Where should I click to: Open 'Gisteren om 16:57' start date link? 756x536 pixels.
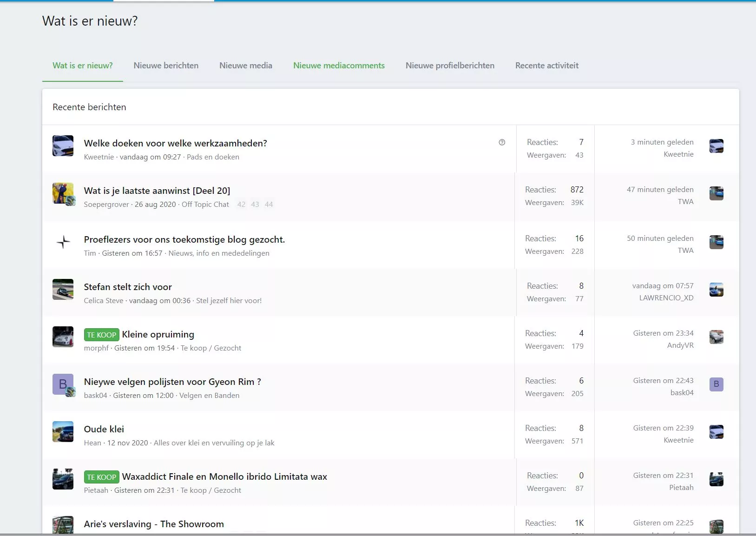[132, 253]
